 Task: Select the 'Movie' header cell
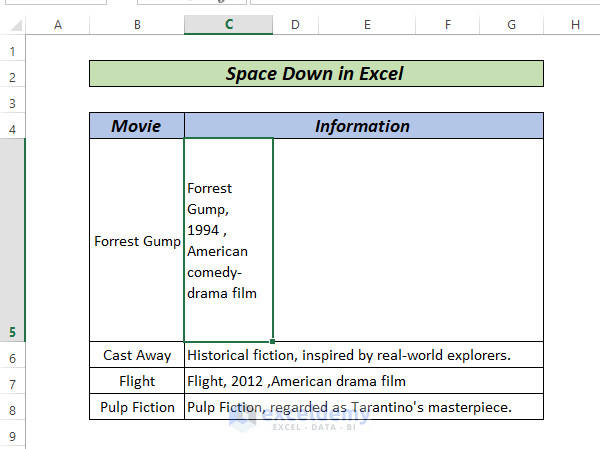pyautogui.click(x=136, y=126)
